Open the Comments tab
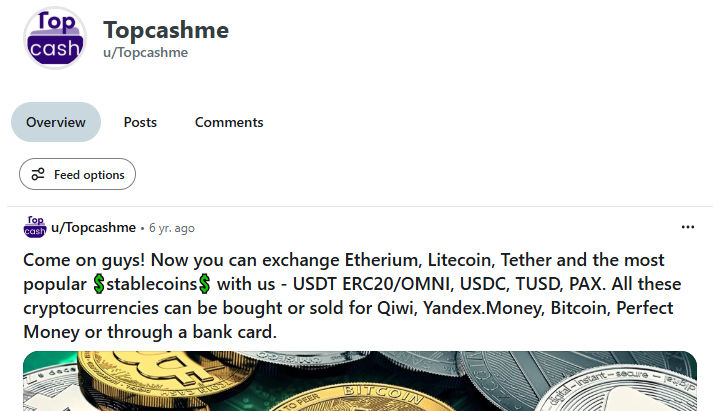The height and width of the screenshot is (411, 718). pos(229,122)
